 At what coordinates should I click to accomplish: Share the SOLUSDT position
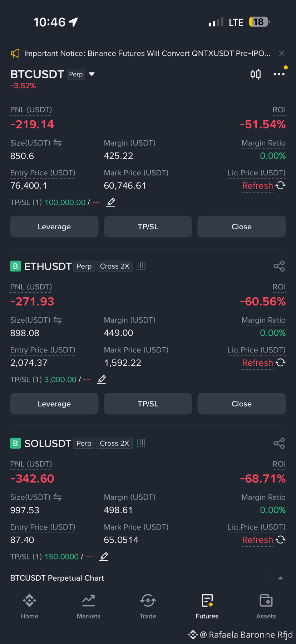tap(279, 443)
